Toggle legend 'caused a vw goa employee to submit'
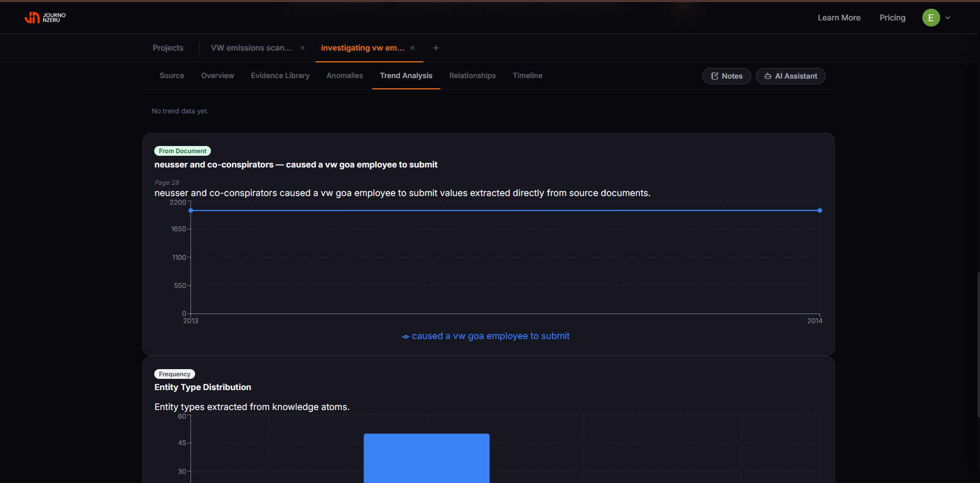 (486, 336)
